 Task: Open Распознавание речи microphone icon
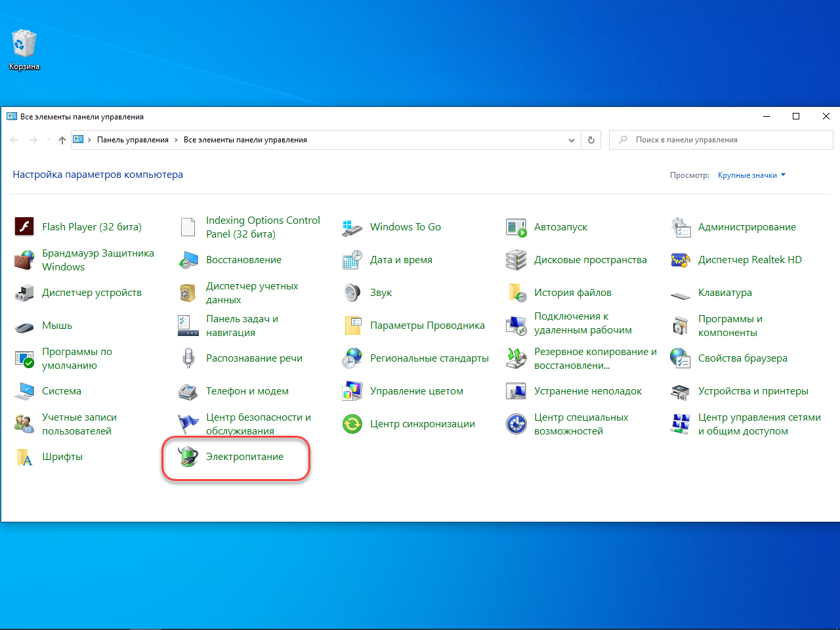click(188, 358)
